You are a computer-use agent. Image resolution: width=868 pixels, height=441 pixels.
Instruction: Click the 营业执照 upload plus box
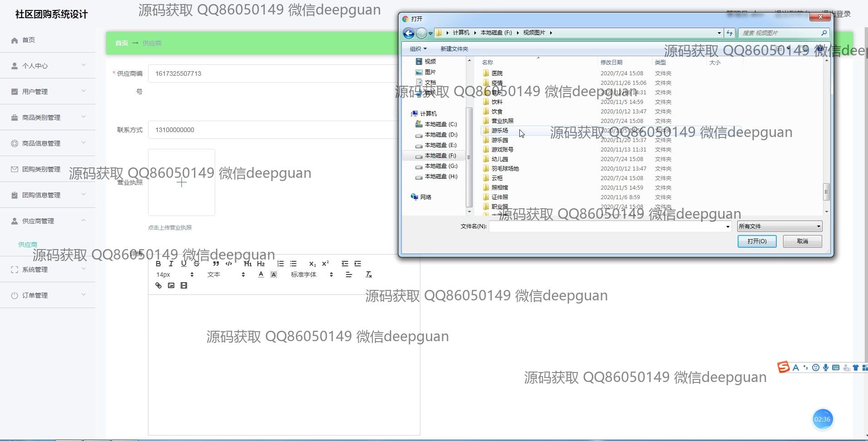tap(182, 182)
